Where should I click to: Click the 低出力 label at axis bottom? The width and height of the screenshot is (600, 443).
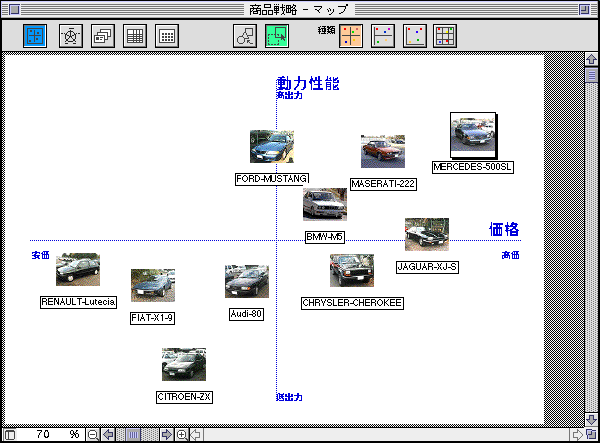[290, 397]
